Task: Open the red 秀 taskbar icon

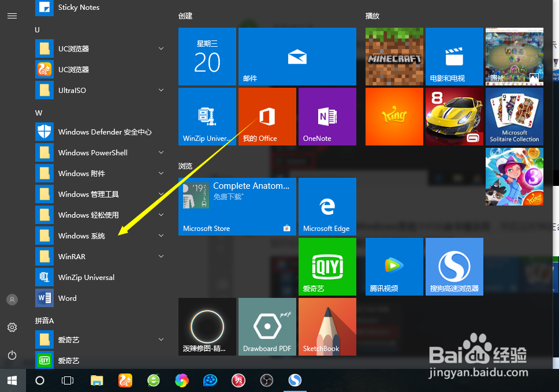Action: [x=238, y=380]
